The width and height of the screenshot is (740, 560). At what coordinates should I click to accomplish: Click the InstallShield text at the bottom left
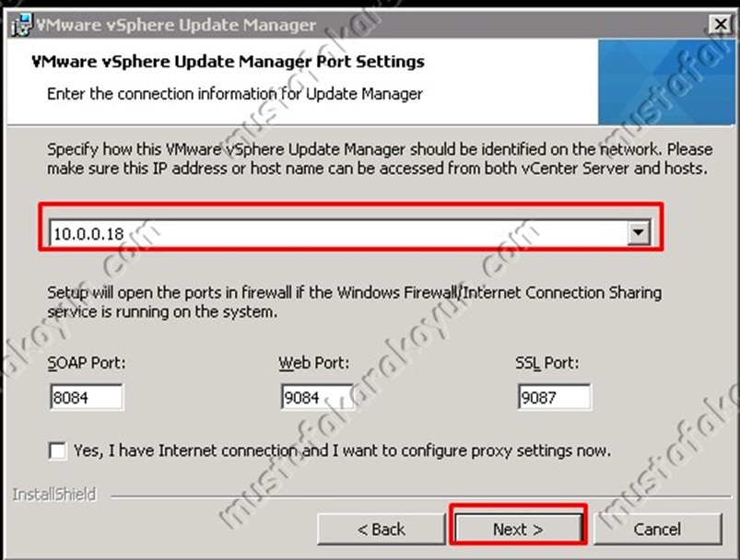tap(54, 495)
